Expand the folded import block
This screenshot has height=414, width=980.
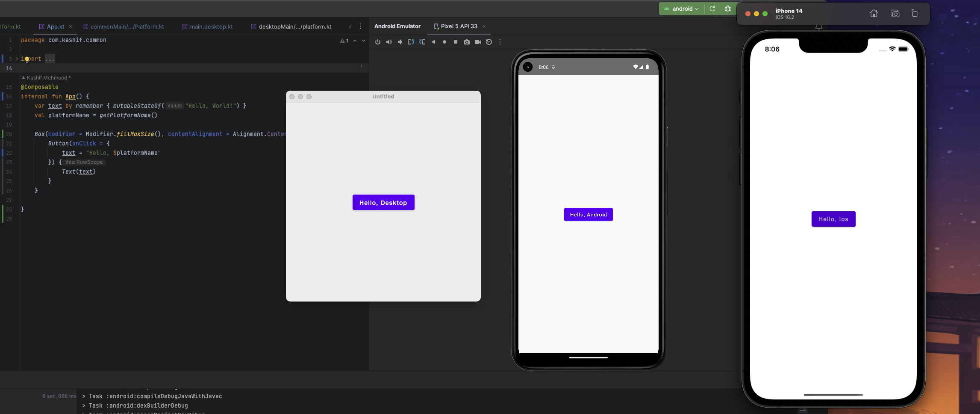(x=17, y=59)
